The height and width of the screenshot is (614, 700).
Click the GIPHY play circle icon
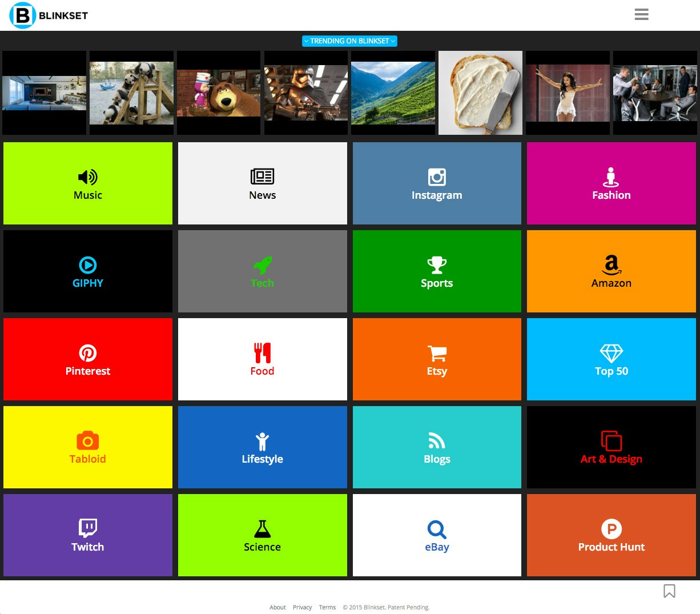coord(88,265)
